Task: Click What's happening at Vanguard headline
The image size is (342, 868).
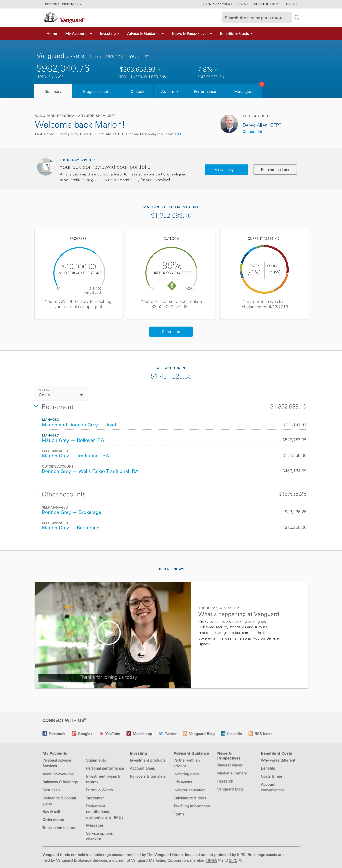Action: click(239, 614)
